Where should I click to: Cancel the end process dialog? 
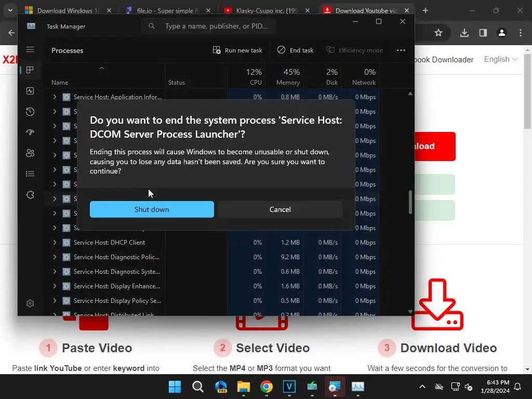(x=280, y=209)
